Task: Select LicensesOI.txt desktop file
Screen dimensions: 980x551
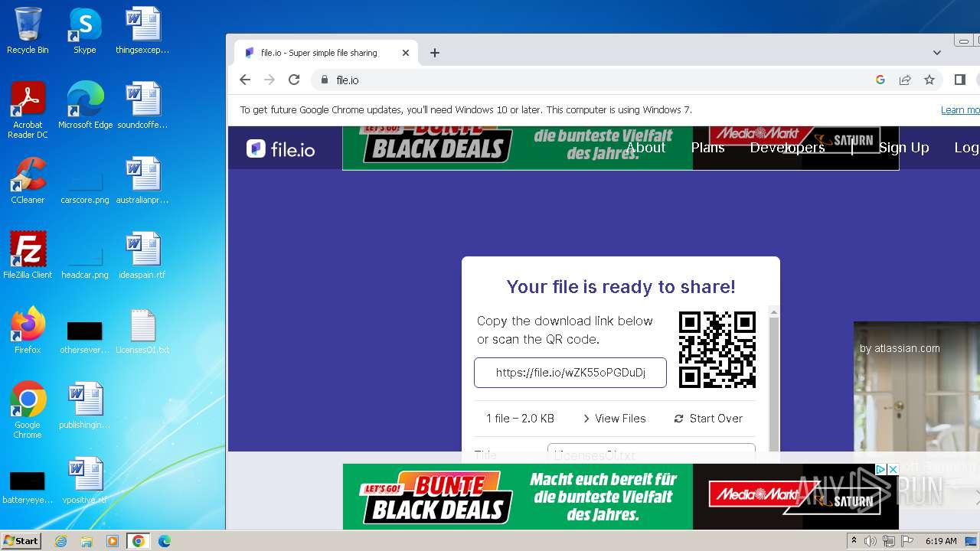Action: tap(142, 331)
